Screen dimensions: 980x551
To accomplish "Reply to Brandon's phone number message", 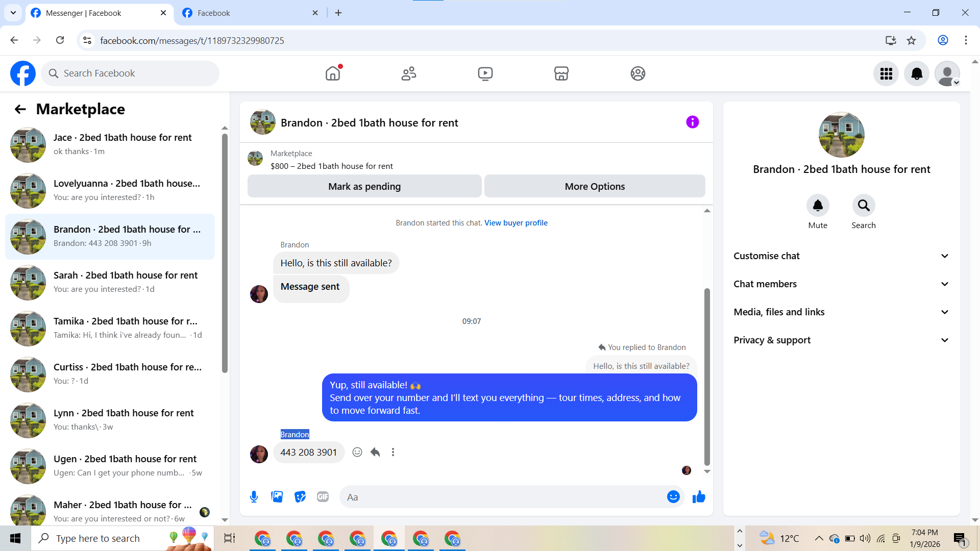I will coord(375,452).
